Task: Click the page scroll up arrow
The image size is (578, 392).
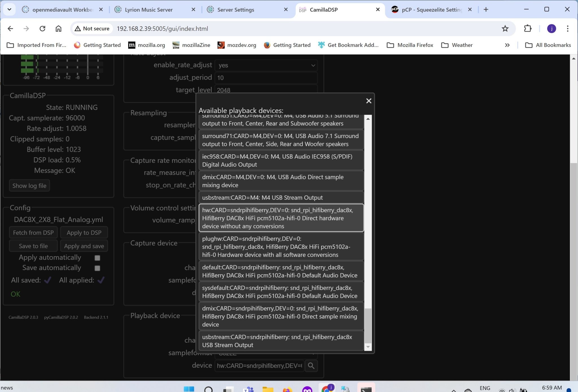Action: coord(573,58)
